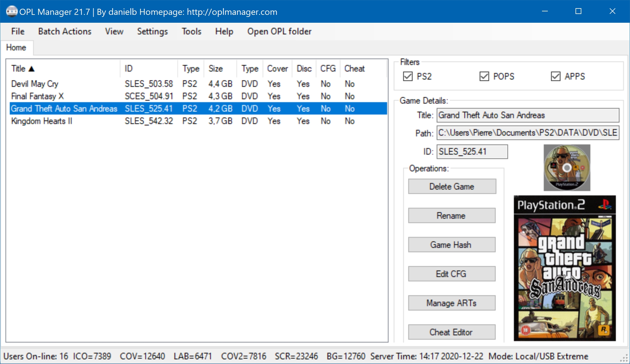Click the Edit CFG button

[452, 274]
